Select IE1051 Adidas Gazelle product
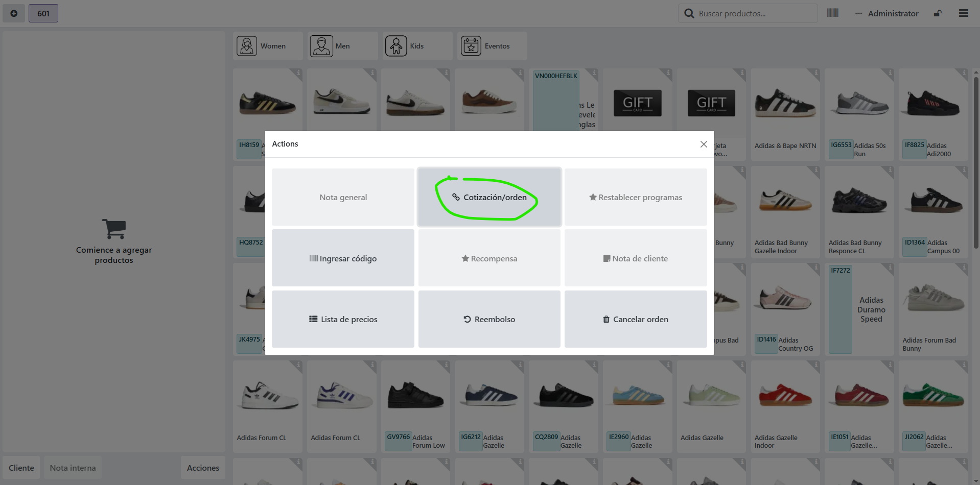Viewport: 980px width, 485px height. pos(859,406)
